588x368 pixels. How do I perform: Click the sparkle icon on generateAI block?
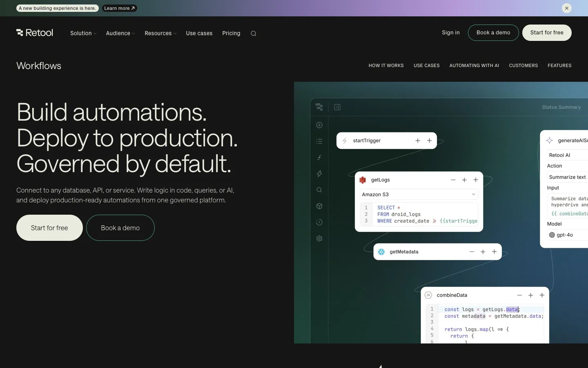(x=550, y=141)
